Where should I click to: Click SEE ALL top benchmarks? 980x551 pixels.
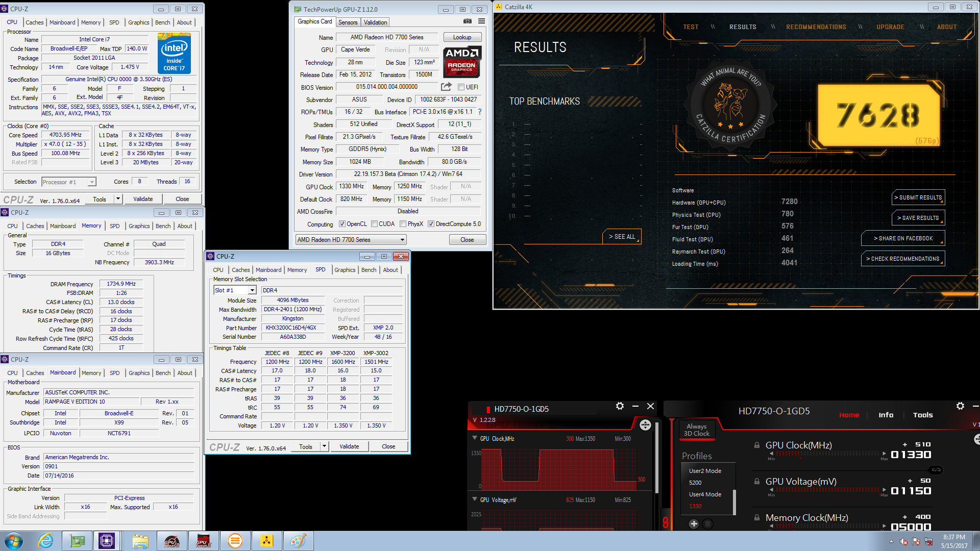[622, 237]
